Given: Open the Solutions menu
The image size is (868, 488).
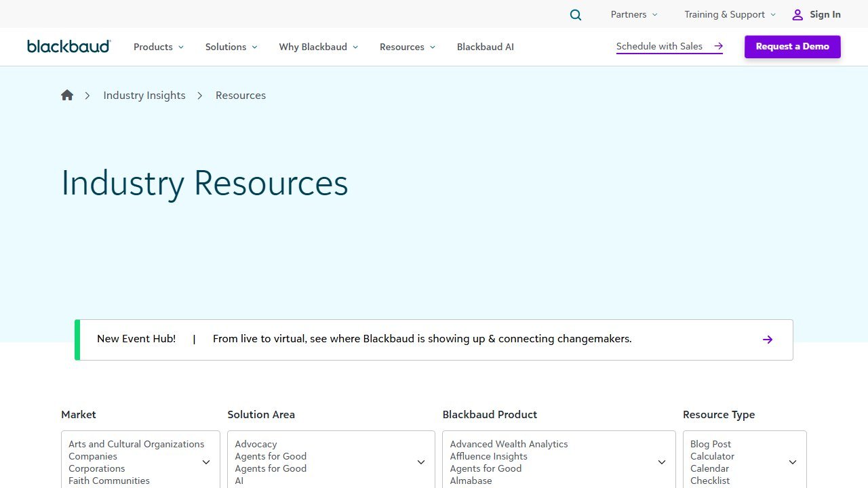Looking at the screenshot, I should point(231,47).
